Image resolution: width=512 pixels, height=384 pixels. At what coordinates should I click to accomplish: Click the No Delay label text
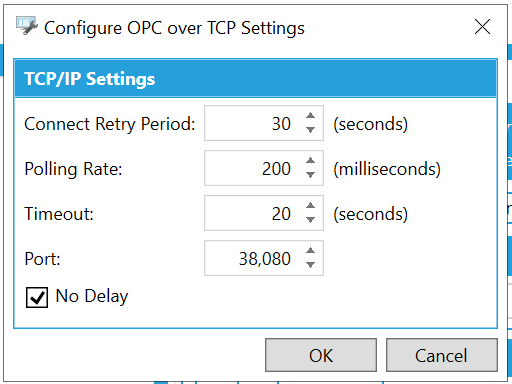[x=92, y=296]
